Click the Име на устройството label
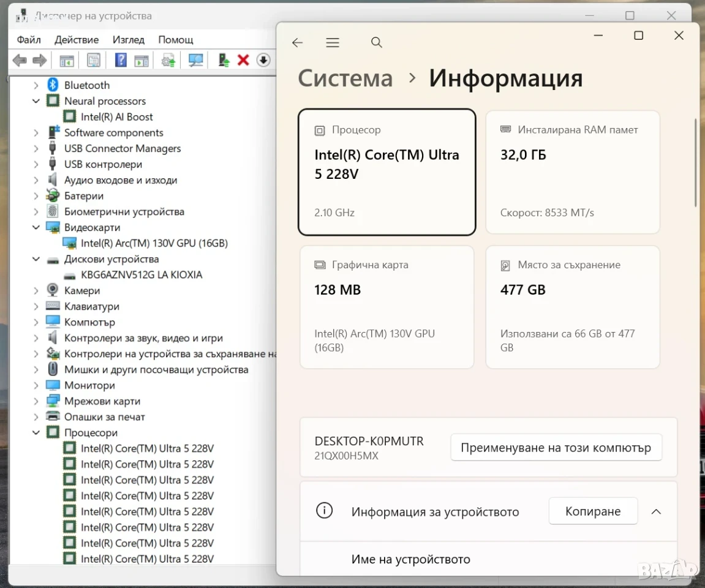Screen dimensions: 705x588 point(410,559)
